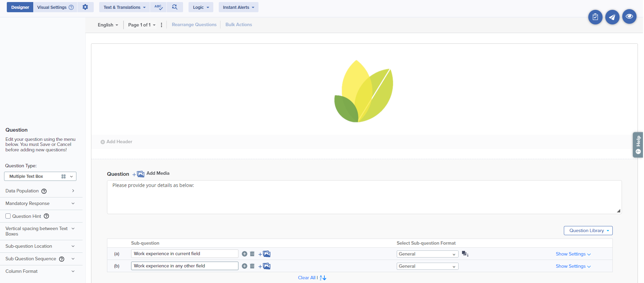Add media image icon beside Question
This screenshot has height=283, width=644.
click(139, 174)
